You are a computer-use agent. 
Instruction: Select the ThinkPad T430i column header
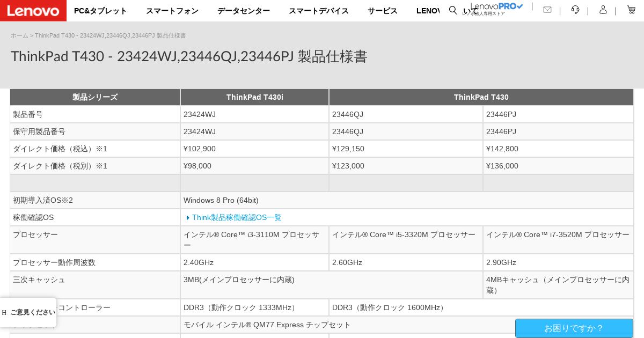pos(255,97)
